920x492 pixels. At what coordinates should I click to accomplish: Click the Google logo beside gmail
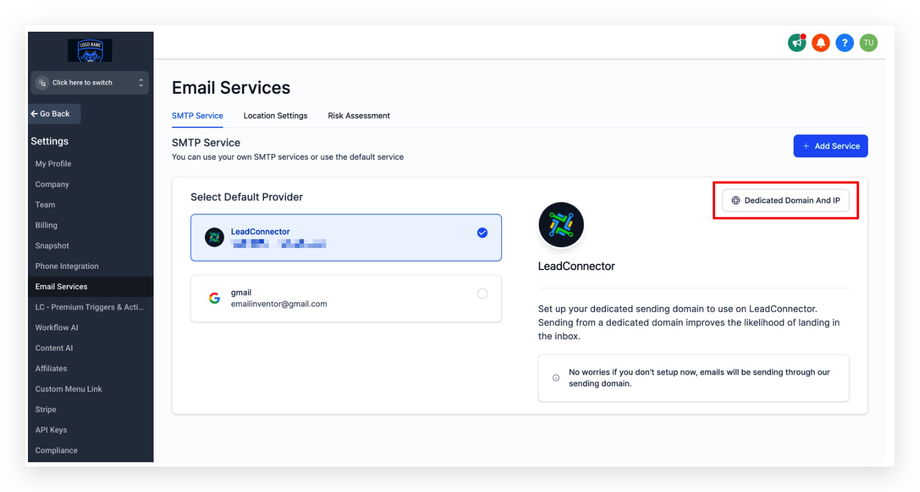pyautogui.click(x=214, y=298)
